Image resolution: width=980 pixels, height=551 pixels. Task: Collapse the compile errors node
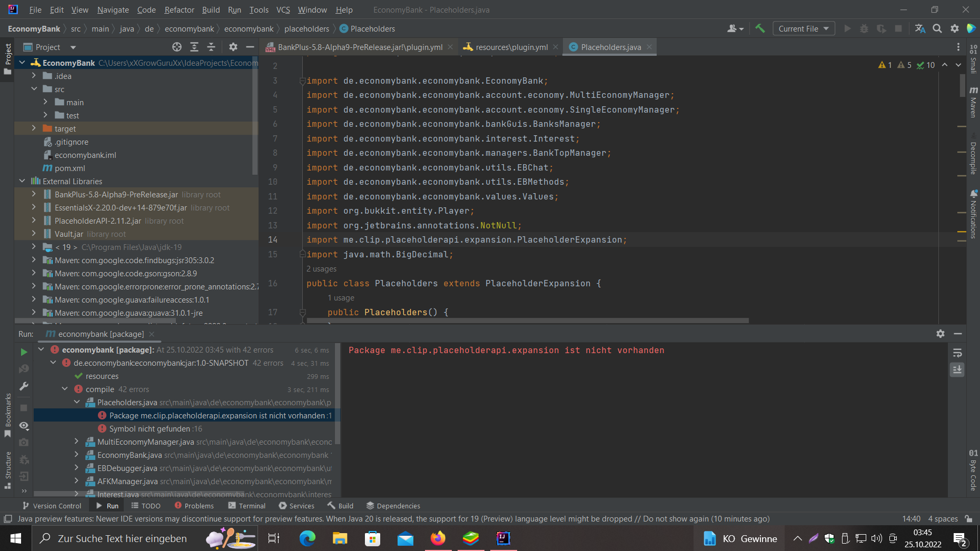[x=65, y=389]
